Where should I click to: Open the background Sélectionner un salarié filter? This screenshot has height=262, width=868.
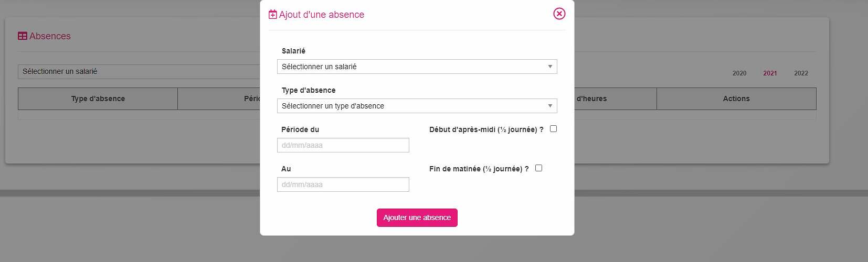click(x=139, y=72)
